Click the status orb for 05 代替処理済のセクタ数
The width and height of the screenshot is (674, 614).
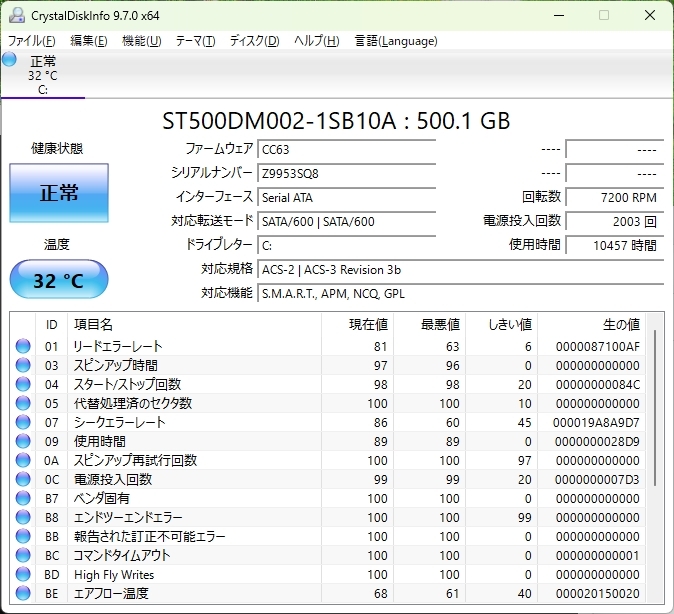(23, 403)
